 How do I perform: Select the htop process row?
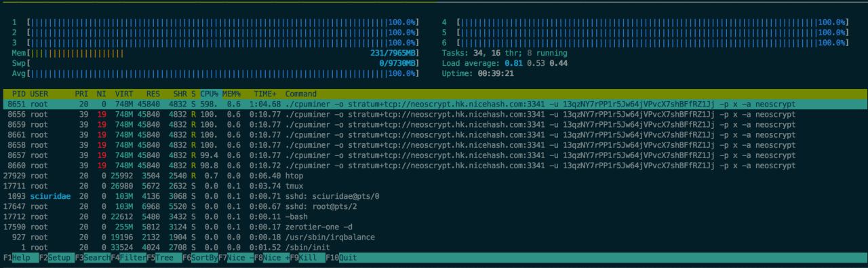point(434,176)
